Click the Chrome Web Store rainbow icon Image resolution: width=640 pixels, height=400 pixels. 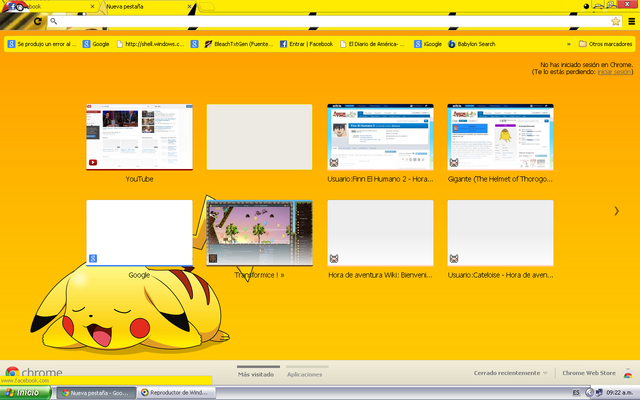coord(628,373)
